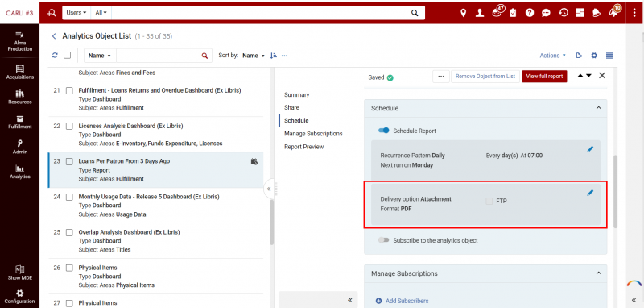Open Admin in the left sidebar
Screen dimensions: 644x308
pos(19,147)
